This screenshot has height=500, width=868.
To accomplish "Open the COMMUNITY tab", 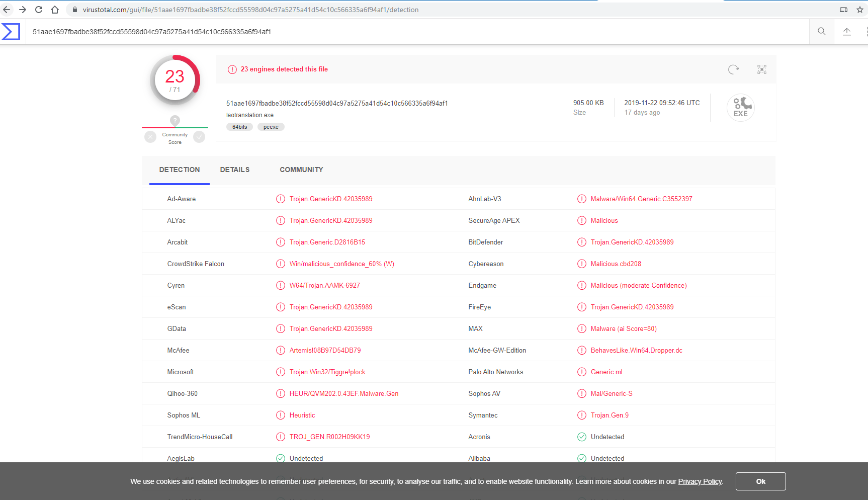I will (x=301, y=170).
